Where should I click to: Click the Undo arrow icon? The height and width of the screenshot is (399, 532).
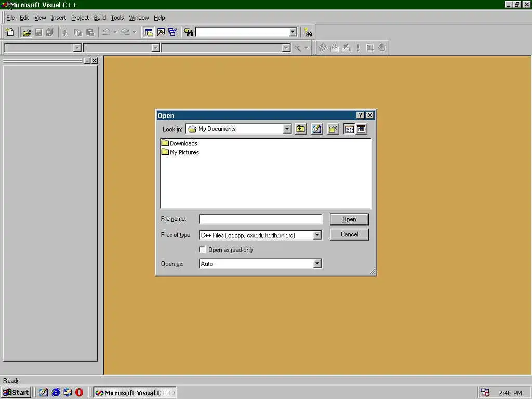tap(106, 32)
